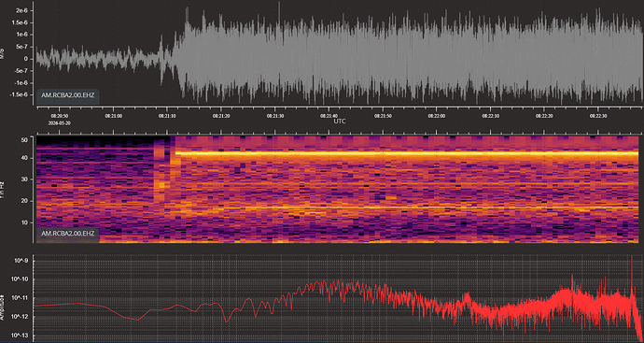Viewport: 644px width, 343px height.
Task: Click the 0 value on waveform axis
Action: (x=25, y=59)
